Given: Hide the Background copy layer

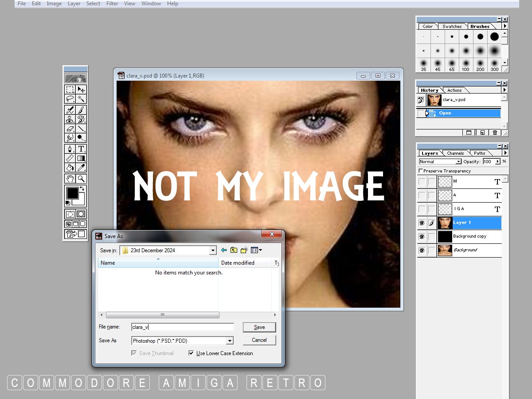Looking at the screenshot, I should [422, 237].
